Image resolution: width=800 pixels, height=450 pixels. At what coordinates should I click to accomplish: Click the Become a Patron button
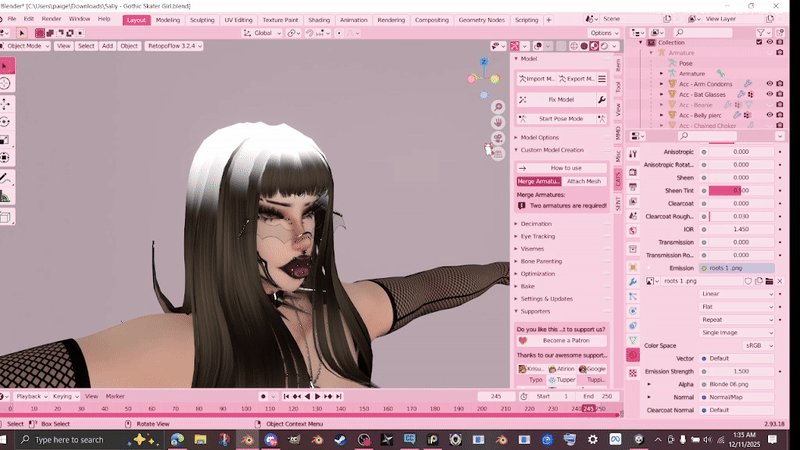(x=565, y=340)
